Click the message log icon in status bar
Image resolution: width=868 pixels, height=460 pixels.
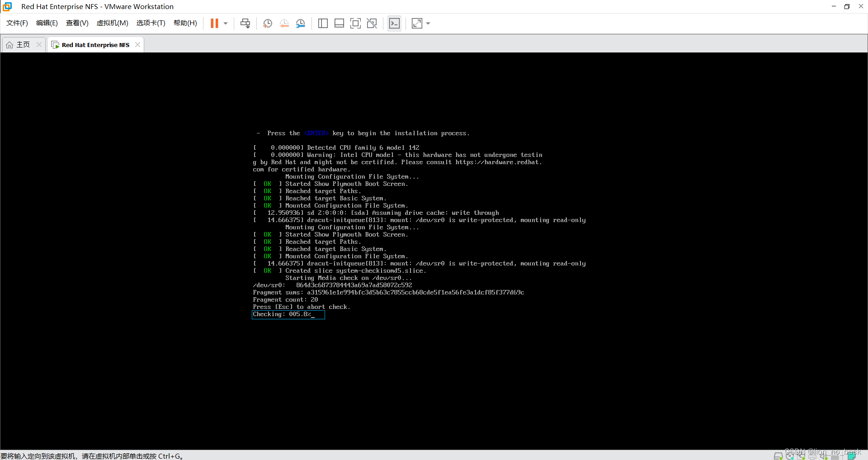pyautogui.click(x=852, y=455)
